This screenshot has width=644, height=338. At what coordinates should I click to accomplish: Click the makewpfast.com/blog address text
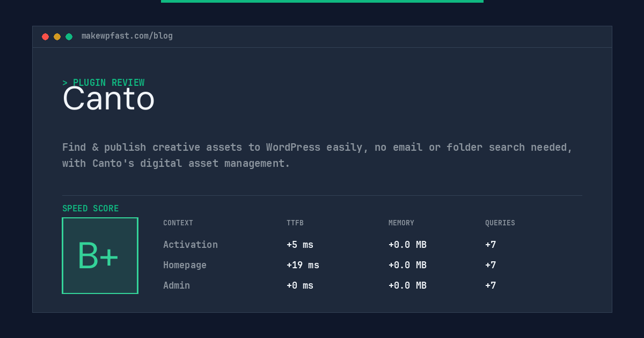[x=127, y=36]
